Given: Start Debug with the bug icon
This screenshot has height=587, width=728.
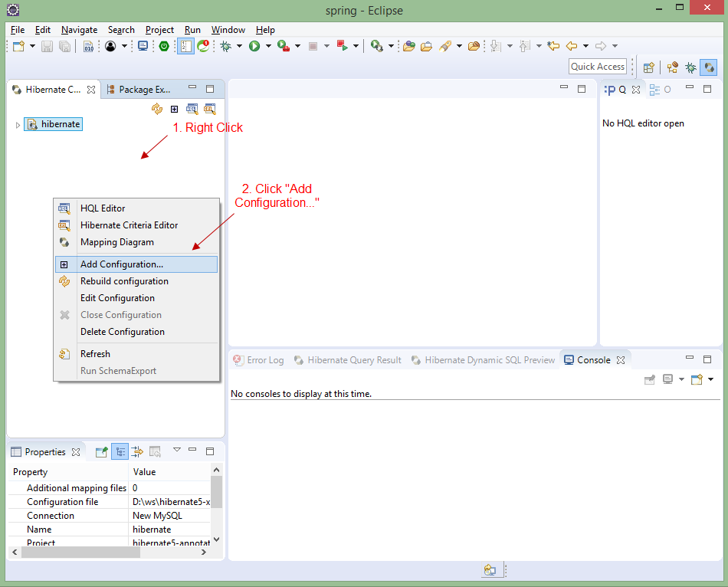Looking at the screenshot, I should coord(226,46).
